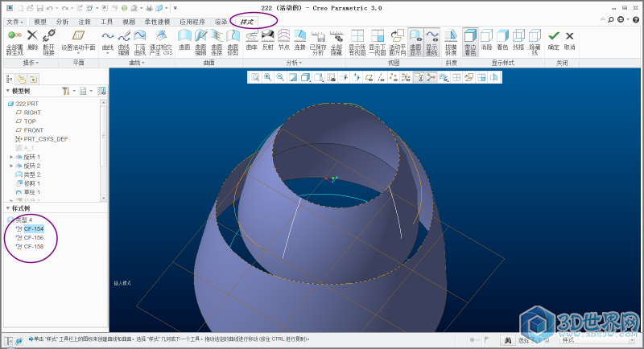Expand the 旋转 1 tree node
644x349 pixels.
point(11,157)
